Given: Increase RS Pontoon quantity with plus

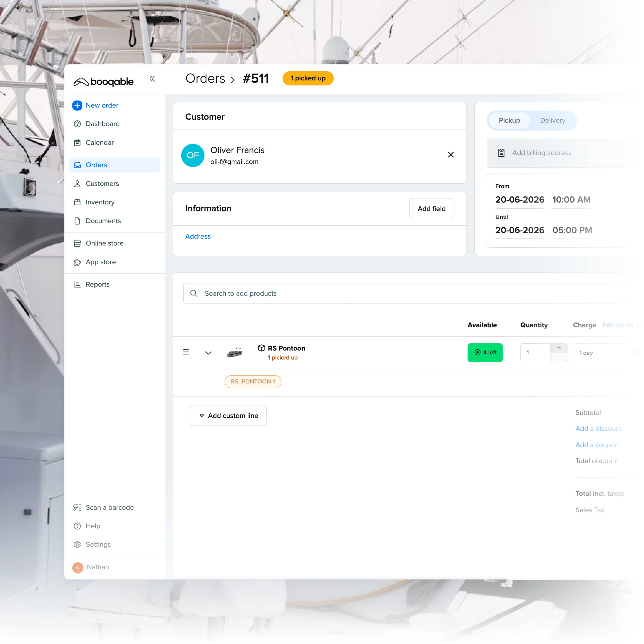Looking at the screenshot, I should (x=559, y=348).
